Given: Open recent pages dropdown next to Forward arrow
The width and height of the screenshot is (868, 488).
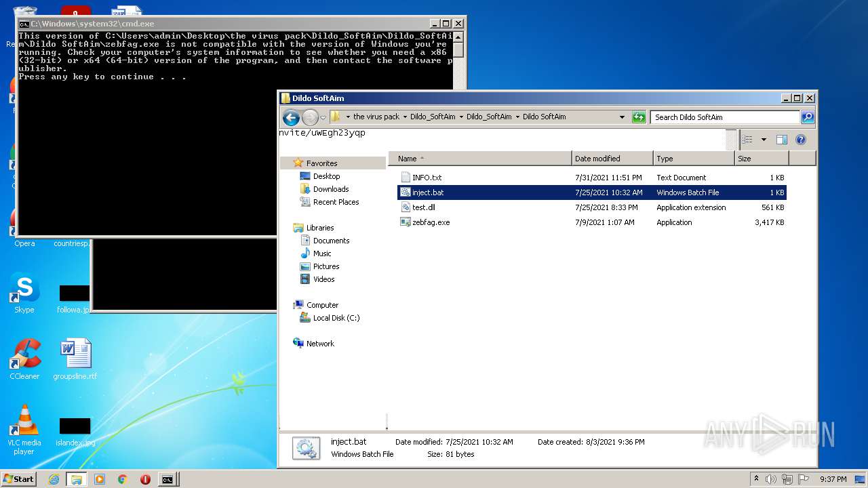Looking at the screenshot, I should [323, 117].
